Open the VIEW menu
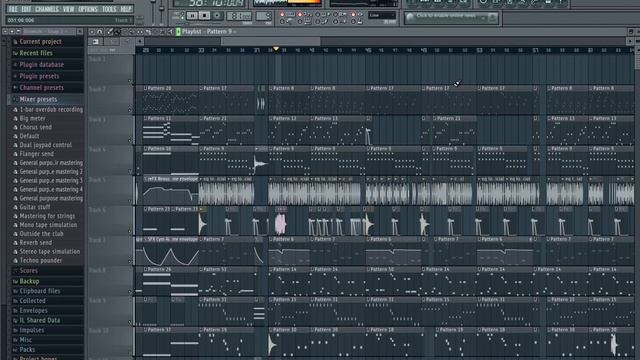640x360 pixels. [x=69, y=9]
